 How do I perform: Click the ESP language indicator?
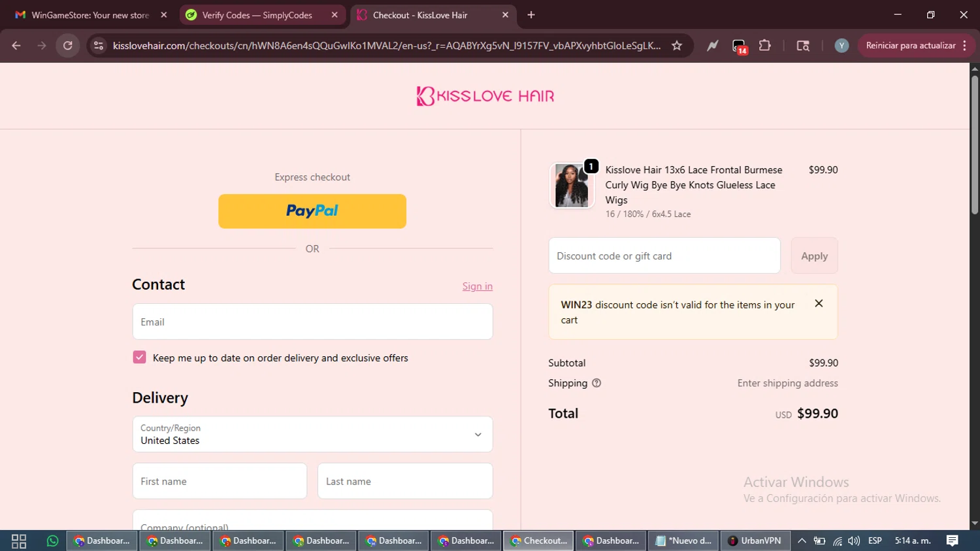(875, 541)
